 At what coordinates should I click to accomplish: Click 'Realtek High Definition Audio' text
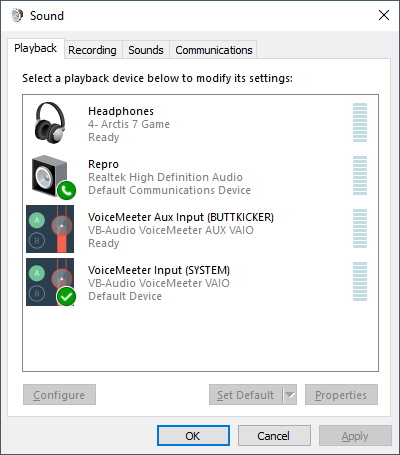(165, 177)
